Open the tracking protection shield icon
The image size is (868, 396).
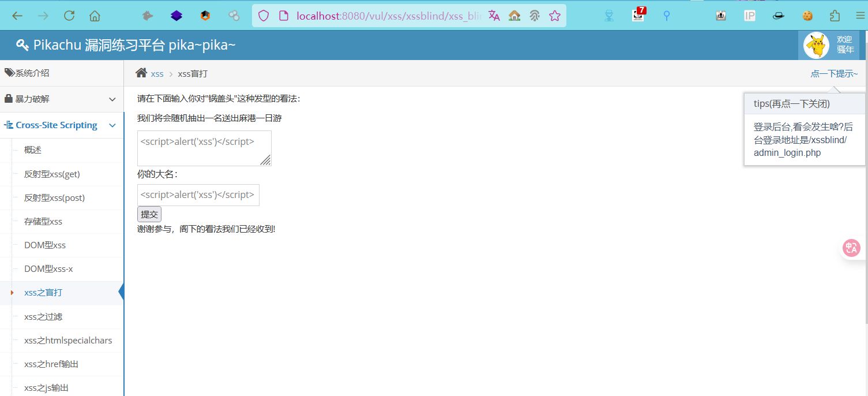[264, 16]
